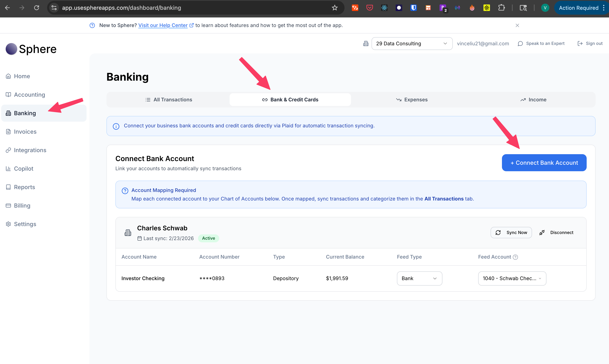This screenshot has height=364, width=609.
Task: Click the account number ****0893
Action: tap(212, 278)
